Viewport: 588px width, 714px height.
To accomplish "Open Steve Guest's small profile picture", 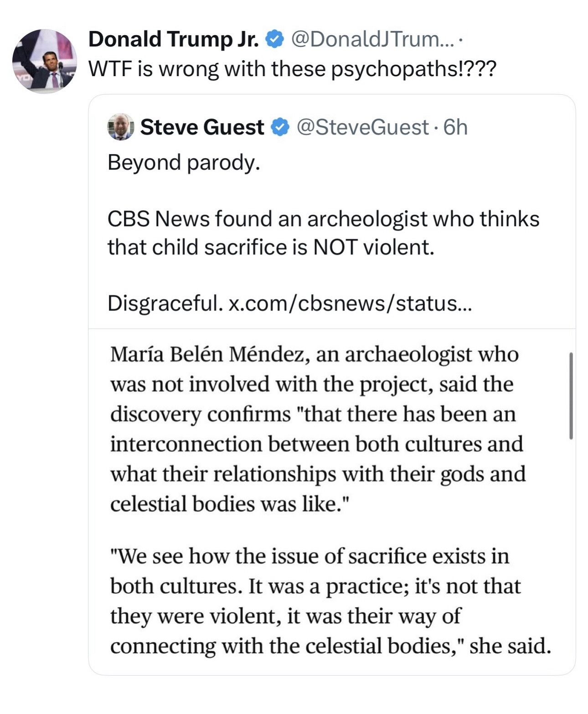I will tap(120, 127).
